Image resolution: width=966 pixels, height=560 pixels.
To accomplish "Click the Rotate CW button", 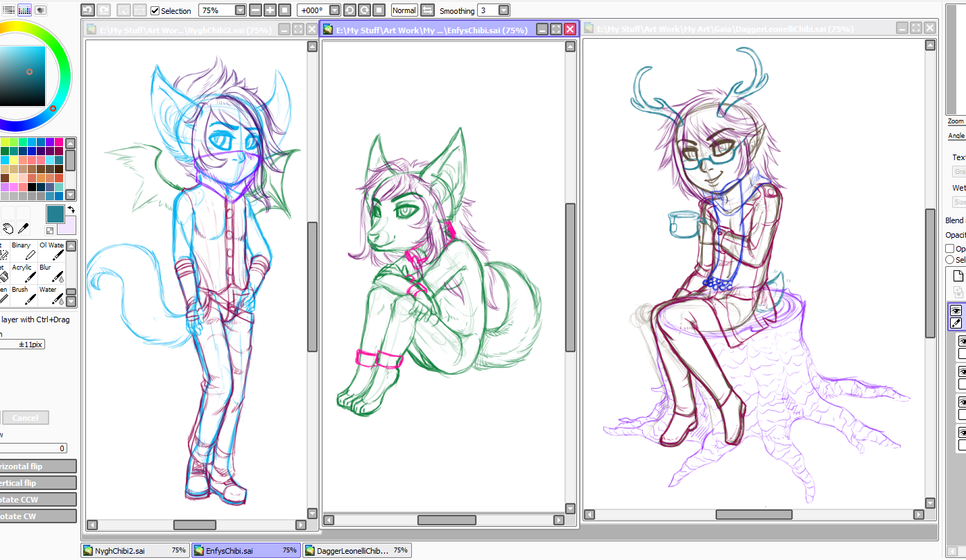I will (37, 516).
